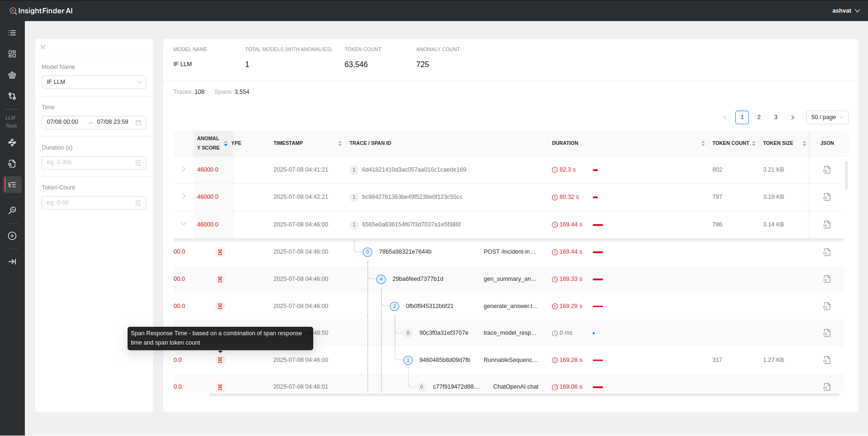The width and height of the screenshot is (868, 436).
Task: Collapse the filter panel using back arrow
Action: [44, 47]
